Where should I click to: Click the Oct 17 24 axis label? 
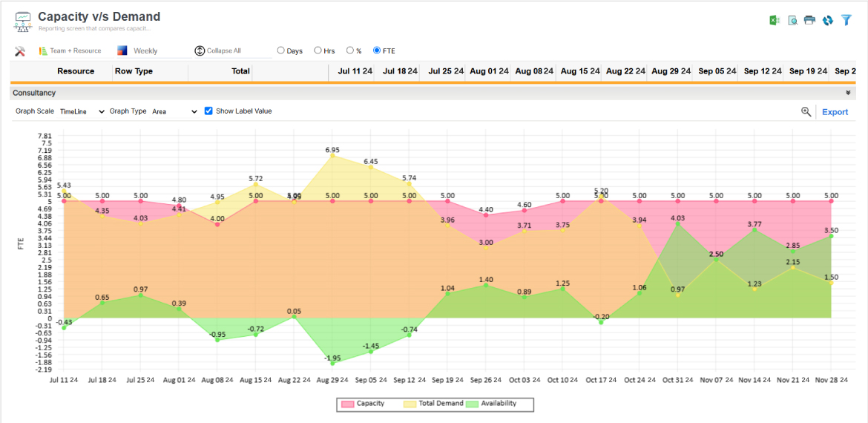pyautogui.click(x=601, y=380)
